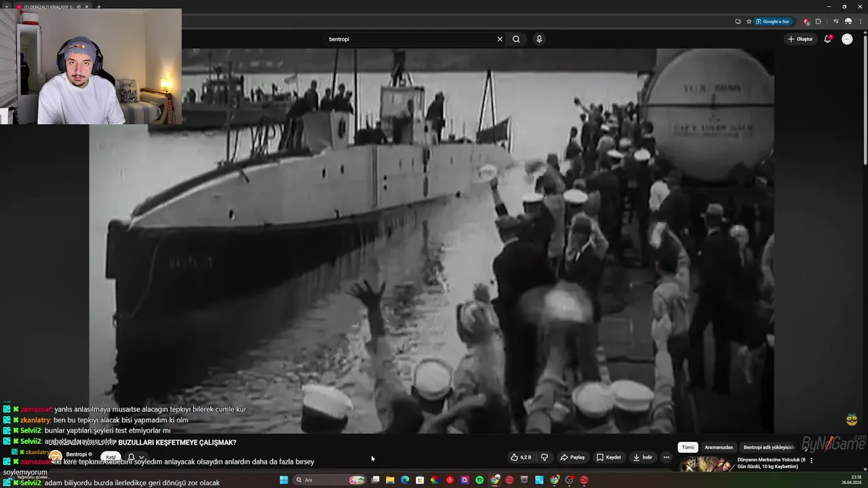Bookmark this page with the star icon
Image resolution: width=868 pixels, height=488 pixels.
tap(749, 22)
